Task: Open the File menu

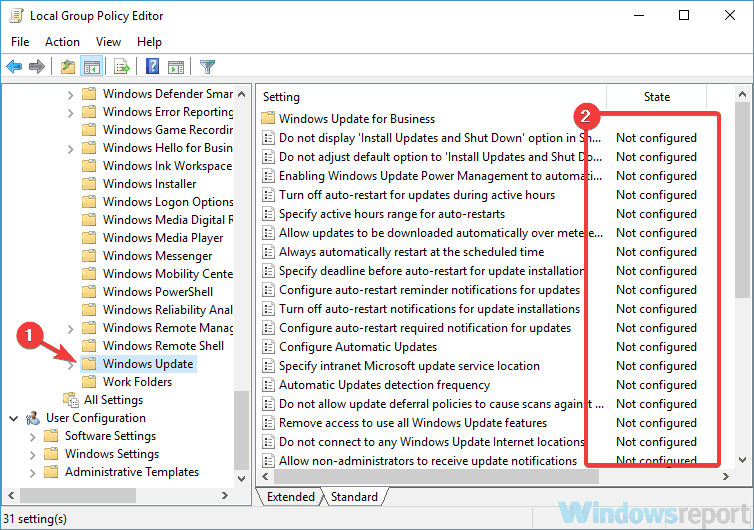Action: [x=20, y=42]
